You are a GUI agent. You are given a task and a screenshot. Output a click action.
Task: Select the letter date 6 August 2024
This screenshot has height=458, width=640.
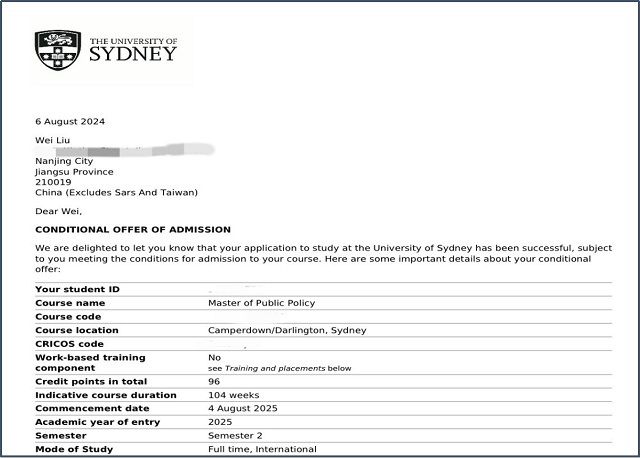pos(70,122)
